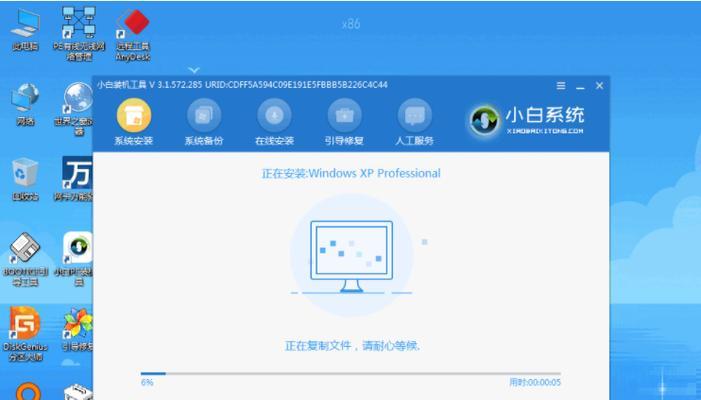Click the elapsed time 00:00:05 label
Viewport: 701px width, 400px height.
pyautogui.click(x=535, y=382)
